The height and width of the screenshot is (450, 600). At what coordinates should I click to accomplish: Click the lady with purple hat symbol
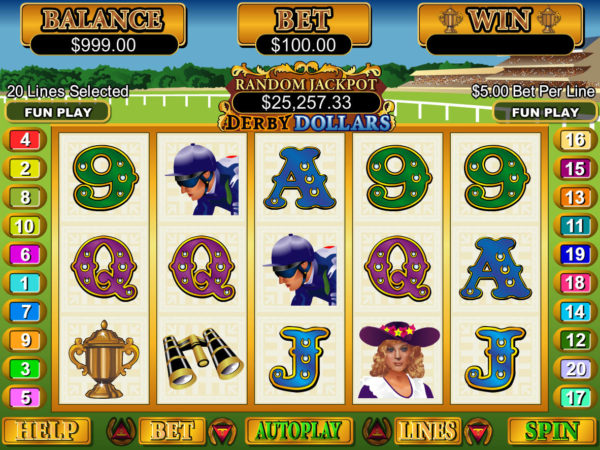398,360
